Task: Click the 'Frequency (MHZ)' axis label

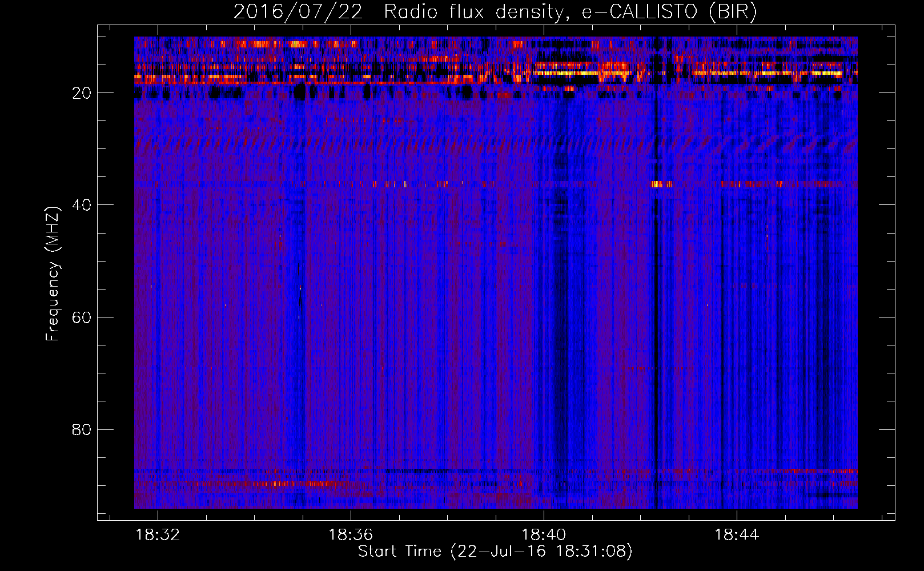Action: pos(53,275)
